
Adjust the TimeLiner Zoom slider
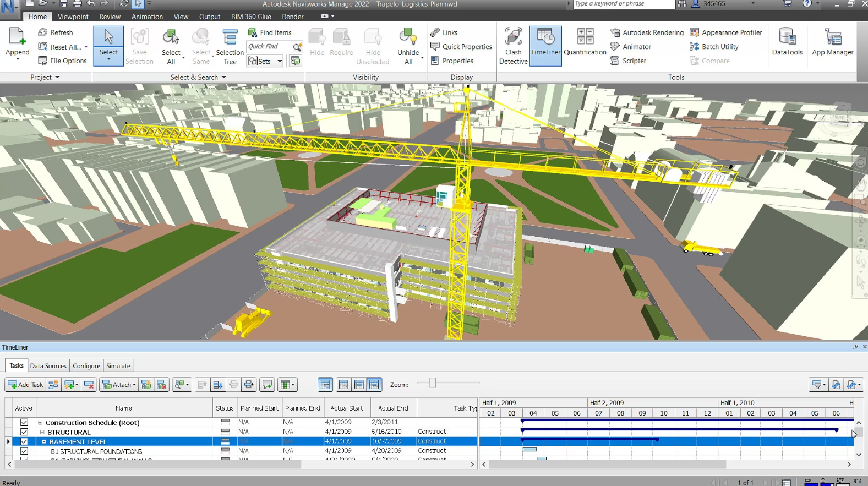point(433,383)
